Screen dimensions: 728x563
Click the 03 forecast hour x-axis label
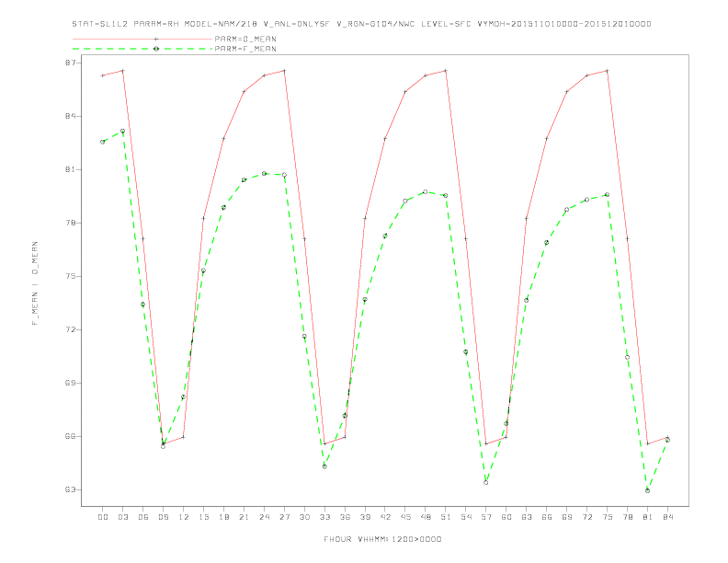pyautogui.click(x=122, y=517)
